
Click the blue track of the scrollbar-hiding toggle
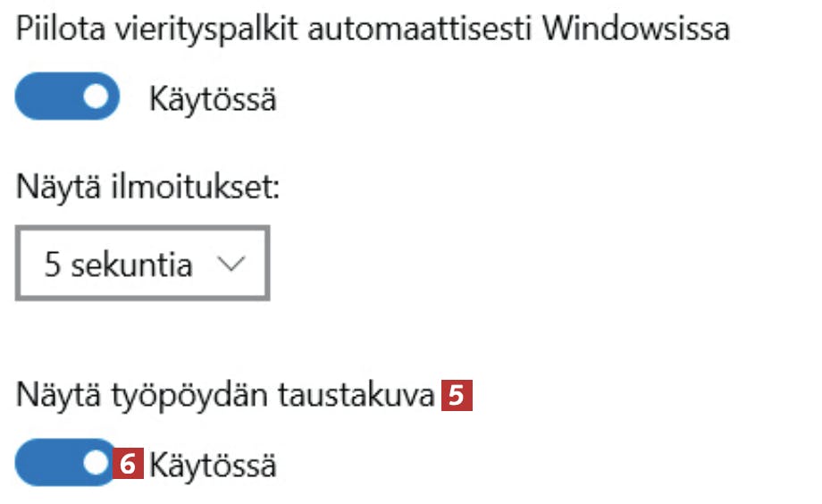click(x=45, y=97)
